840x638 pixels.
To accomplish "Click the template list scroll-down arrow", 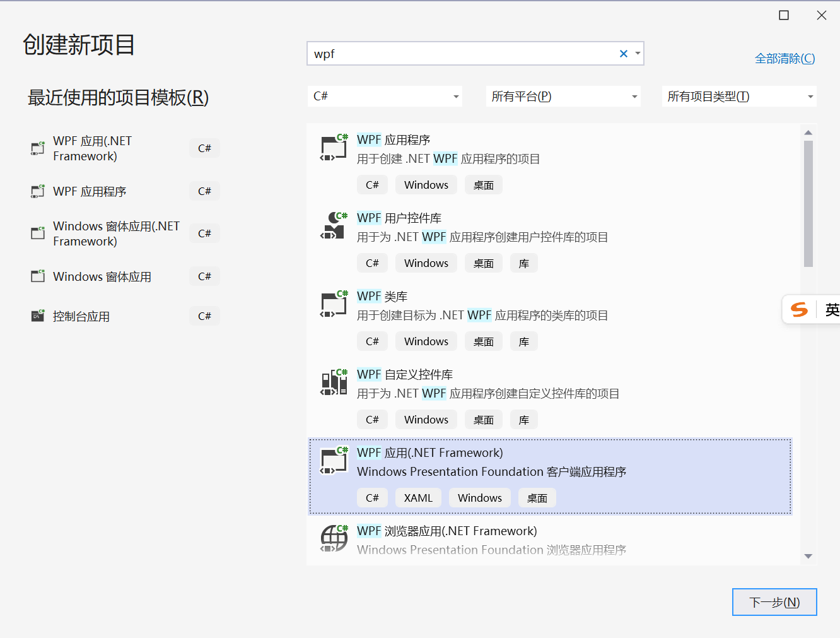I will pyautogui.click(x=808, y=557).
